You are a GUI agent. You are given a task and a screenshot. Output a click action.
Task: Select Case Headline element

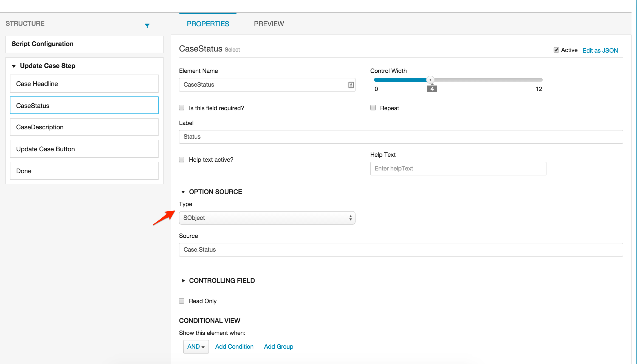coord(84,84)
